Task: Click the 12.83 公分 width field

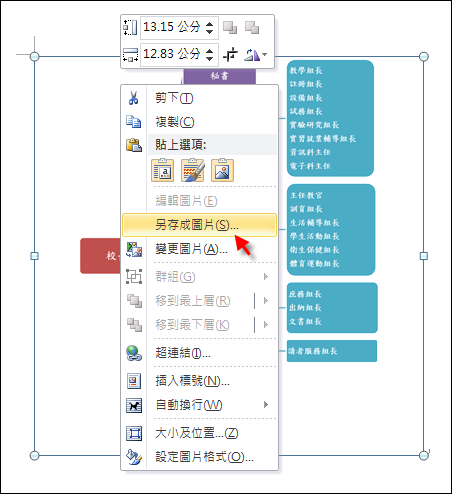Action: pyautogui.click(x=179, y=54)
